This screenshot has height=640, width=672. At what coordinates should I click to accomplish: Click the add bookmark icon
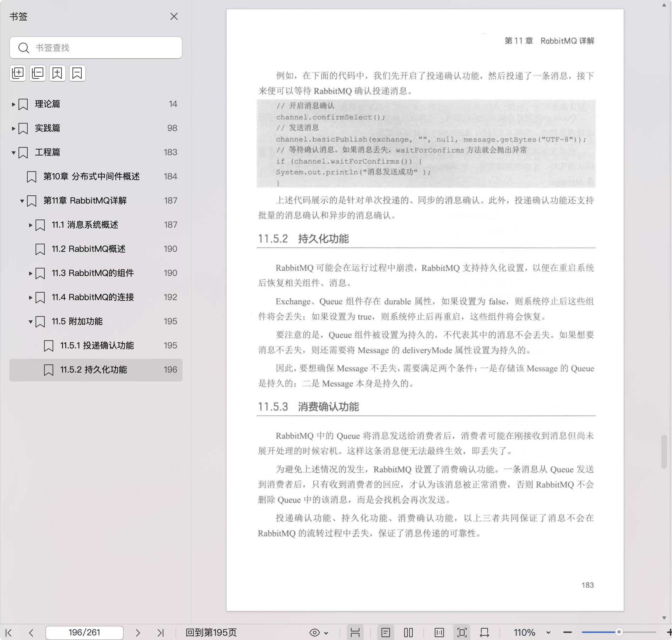[58, 73]
